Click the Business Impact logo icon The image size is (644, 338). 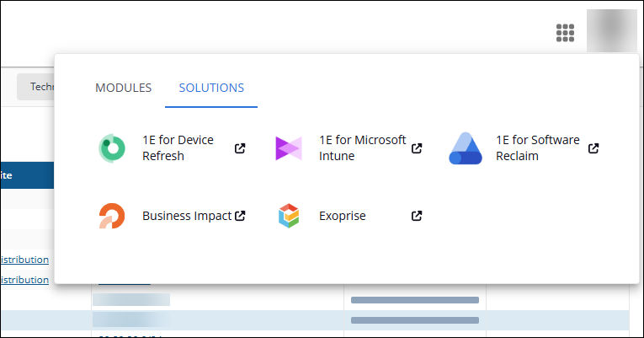tap(111, 216)
